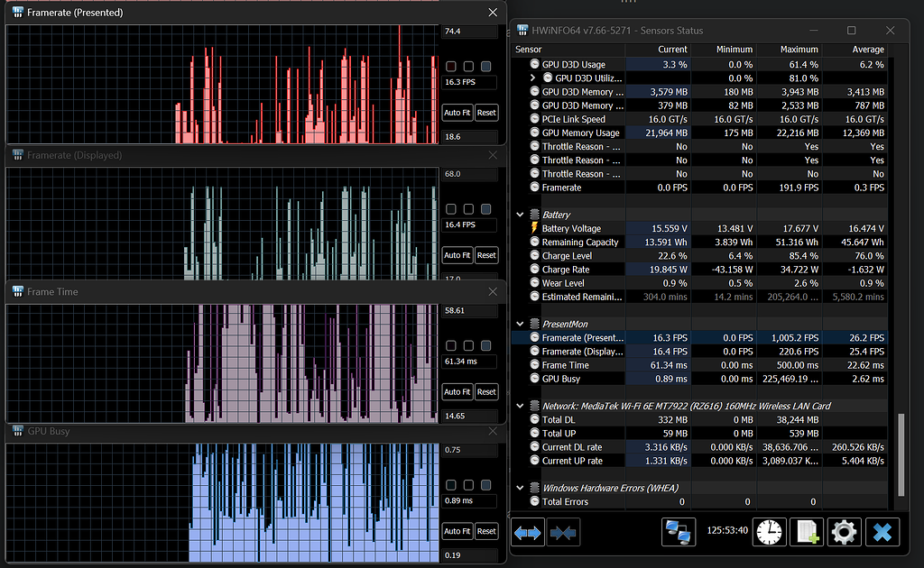This screenshot has width=924, height=568.
Task: Click the Framerate (Presented) panel icon
Action: (x=16, y=12)
